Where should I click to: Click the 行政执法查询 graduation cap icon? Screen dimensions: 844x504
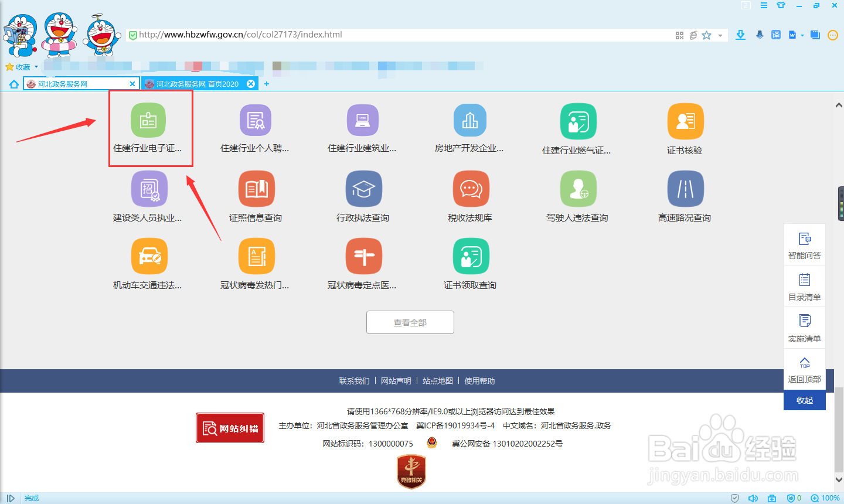point(363,188)
